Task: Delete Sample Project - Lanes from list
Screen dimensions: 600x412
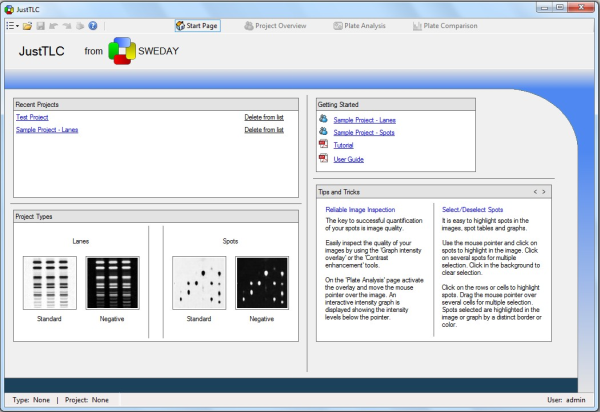Action: point(264,130)
